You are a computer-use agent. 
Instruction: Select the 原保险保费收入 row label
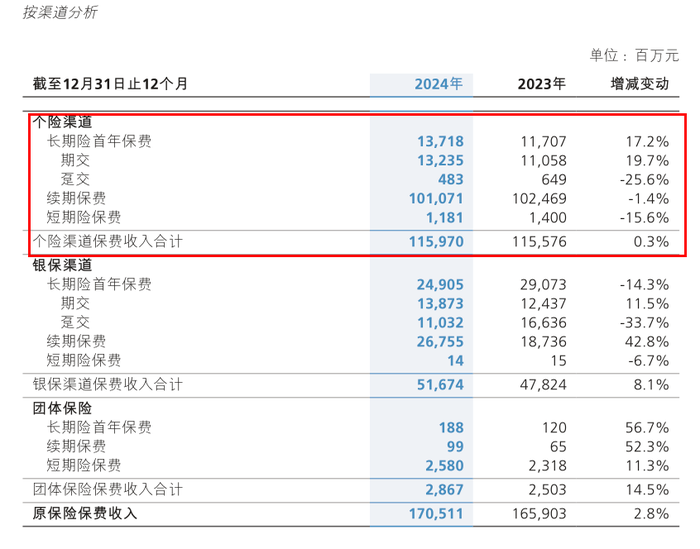click(x=85, y=513)
